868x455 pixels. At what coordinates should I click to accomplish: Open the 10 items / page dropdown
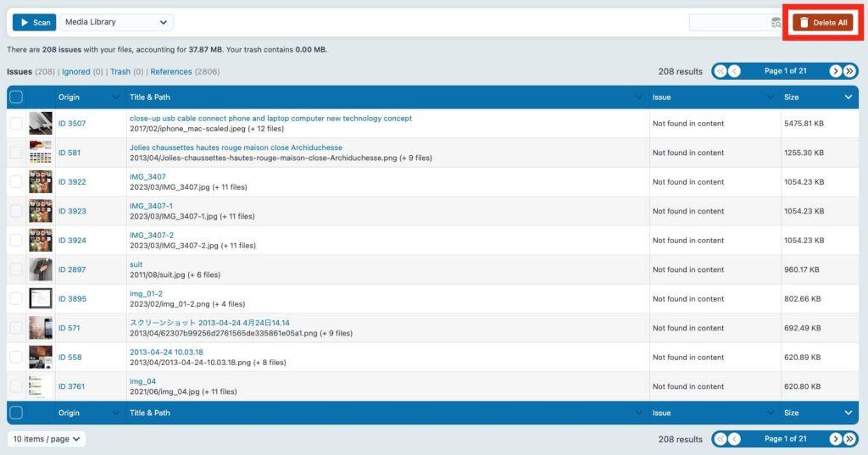pos(47,439)
